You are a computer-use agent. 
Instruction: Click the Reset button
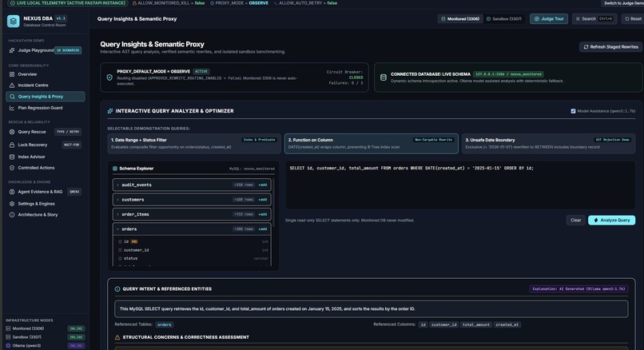coord(633,19)
